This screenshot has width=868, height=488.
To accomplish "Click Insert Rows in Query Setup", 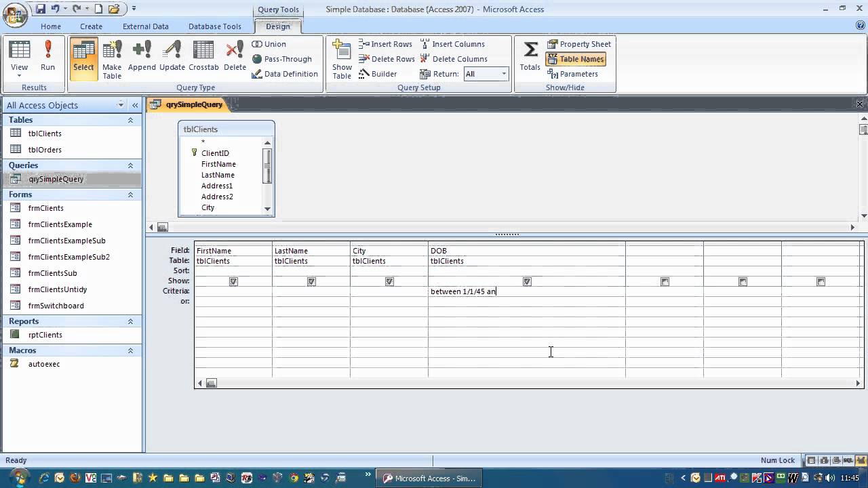I will pos(385,44).
